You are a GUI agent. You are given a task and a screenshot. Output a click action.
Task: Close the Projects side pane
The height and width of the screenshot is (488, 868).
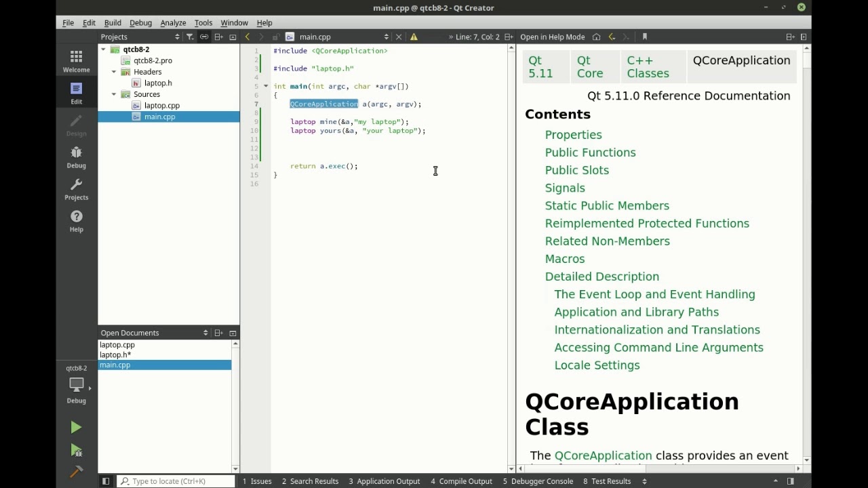233,37
